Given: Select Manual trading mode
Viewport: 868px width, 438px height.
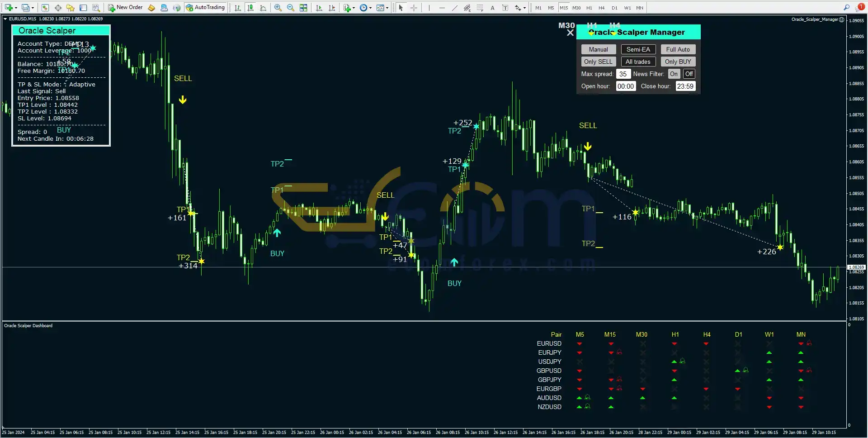Looking at the screenshot, I should (598, 49).
